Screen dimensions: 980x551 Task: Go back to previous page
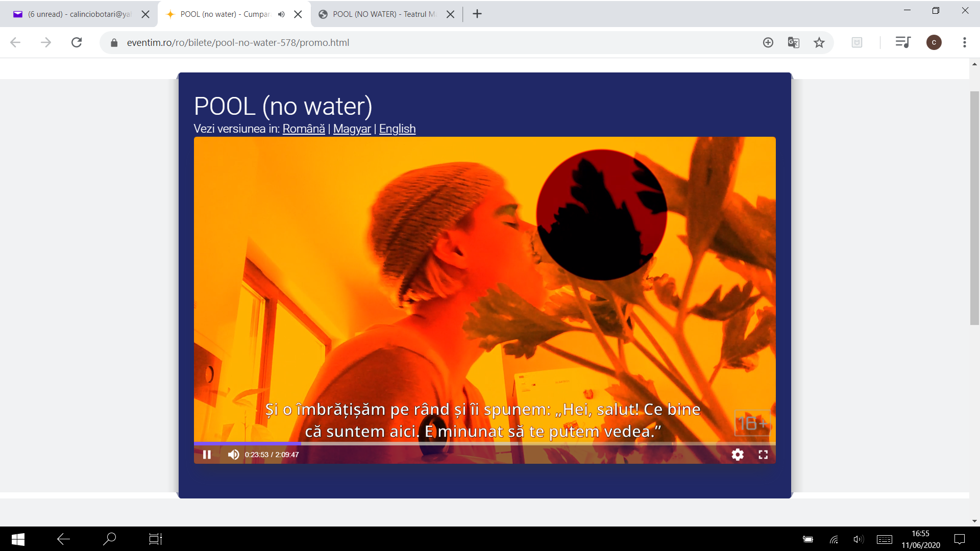point(15,42)
